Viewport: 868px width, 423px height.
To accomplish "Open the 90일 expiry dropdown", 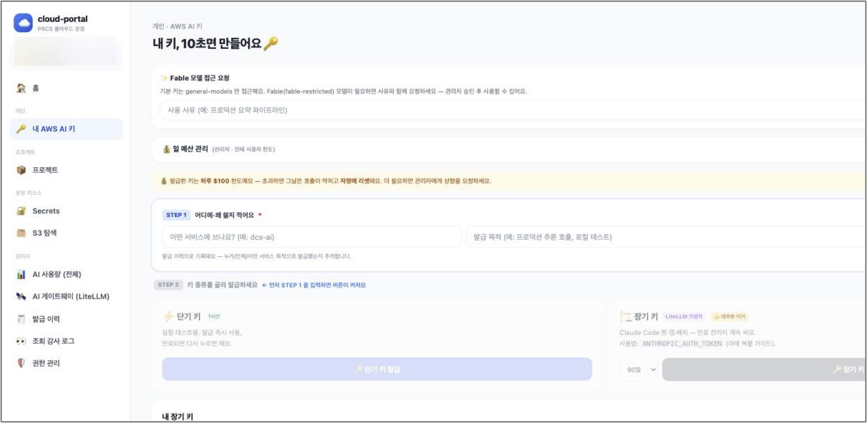I will [x=639, y=370].
